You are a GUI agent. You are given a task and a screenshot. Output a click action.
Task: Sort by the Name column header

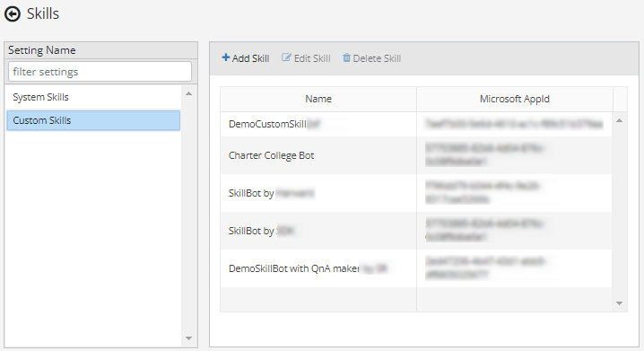coord(318,99)
